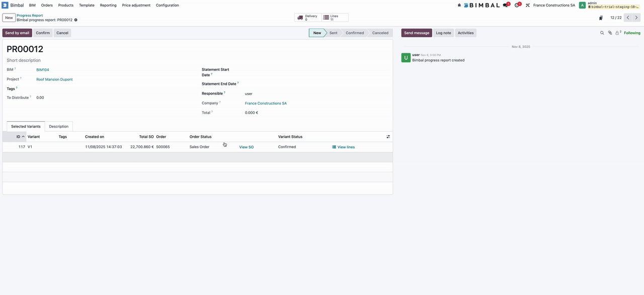Click the wrench tools icon

point(528,5)
